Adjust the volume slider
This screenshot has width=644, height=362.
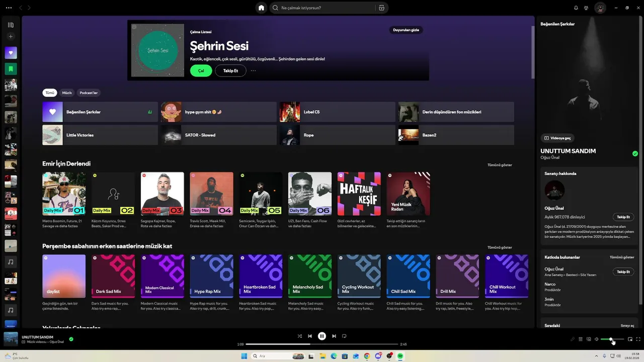point(612,339)
